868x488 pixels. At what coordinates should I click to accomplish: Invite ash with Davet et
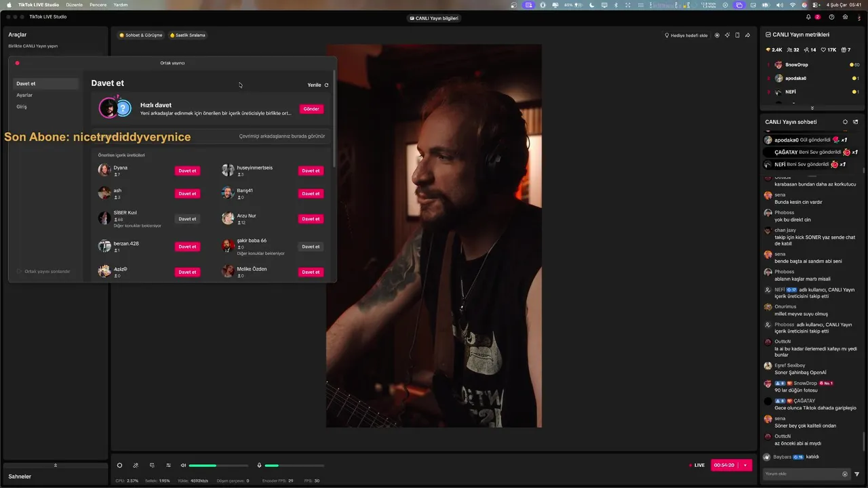pos(187,194)
